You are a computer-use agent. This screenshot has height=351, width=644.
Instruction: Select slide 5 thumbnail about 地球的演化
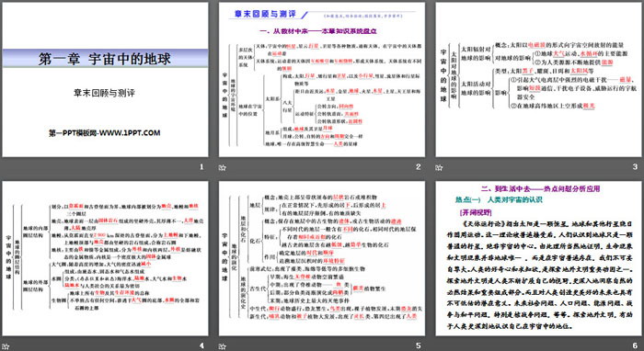[x=322, y=259]
